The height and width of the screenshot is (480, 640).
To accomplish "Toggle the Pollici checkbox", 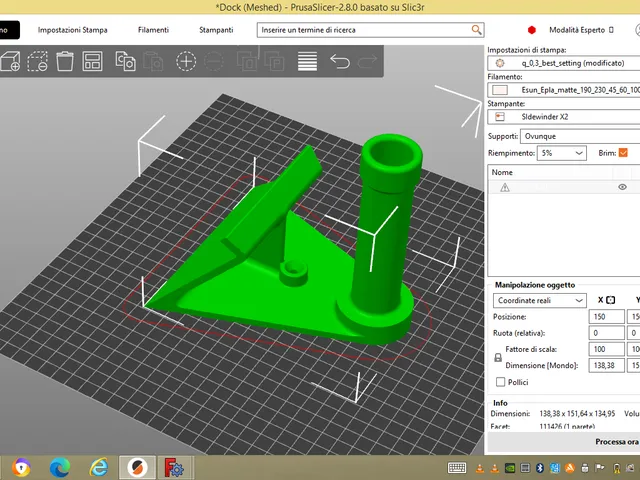I will [x=500, y=382].
